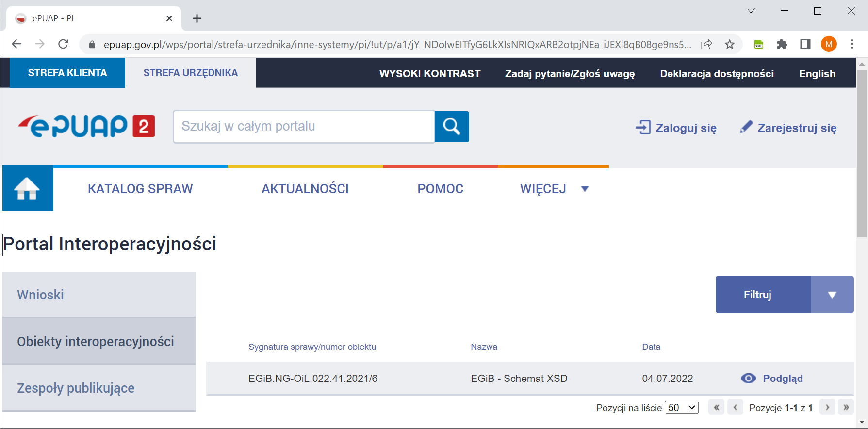Click the magnifier search button
The height and width of the screenshot is (429, 868).
451,127
